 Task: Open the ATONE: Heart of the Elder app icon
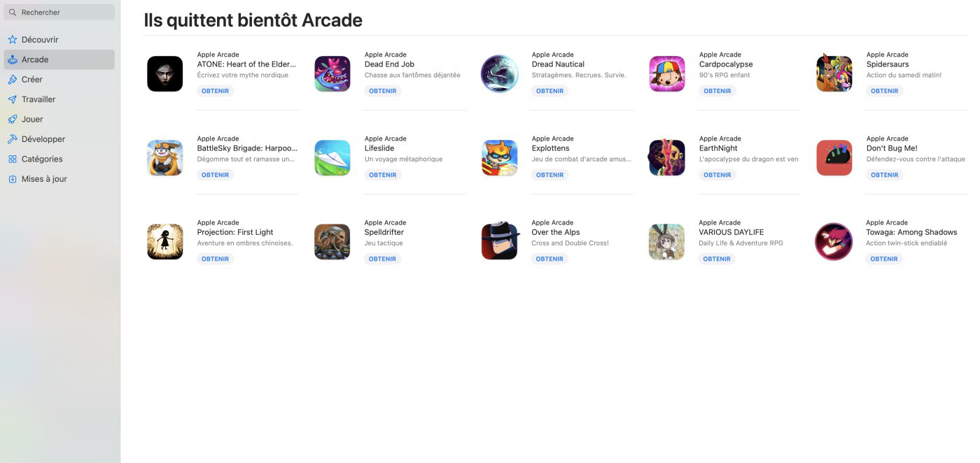click(x=165, y=73)
